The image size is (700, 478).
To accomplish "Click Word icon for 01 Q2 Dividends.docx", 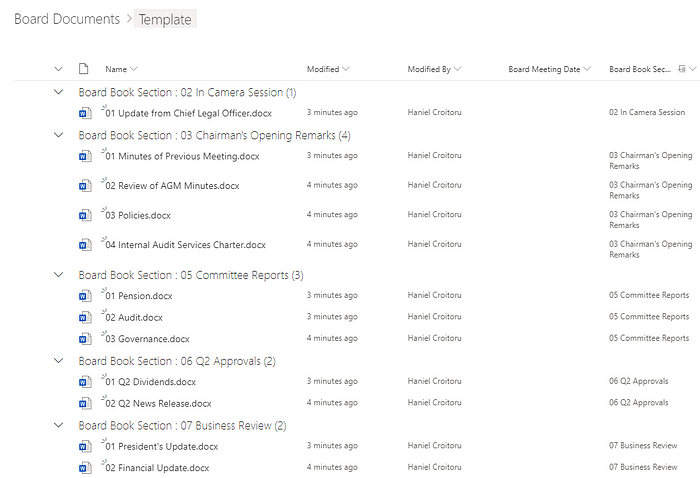I will 84,382.
